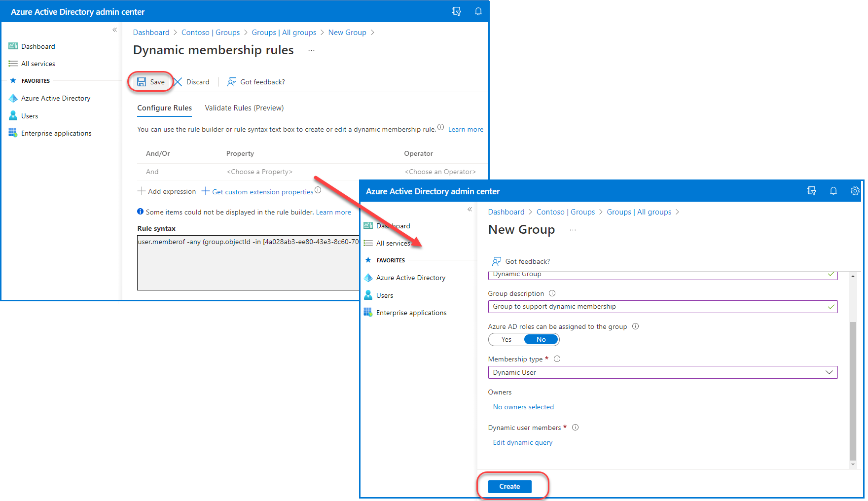Open Choose a Property dropdown
This screenshot has width=868, height=501.
259,172
